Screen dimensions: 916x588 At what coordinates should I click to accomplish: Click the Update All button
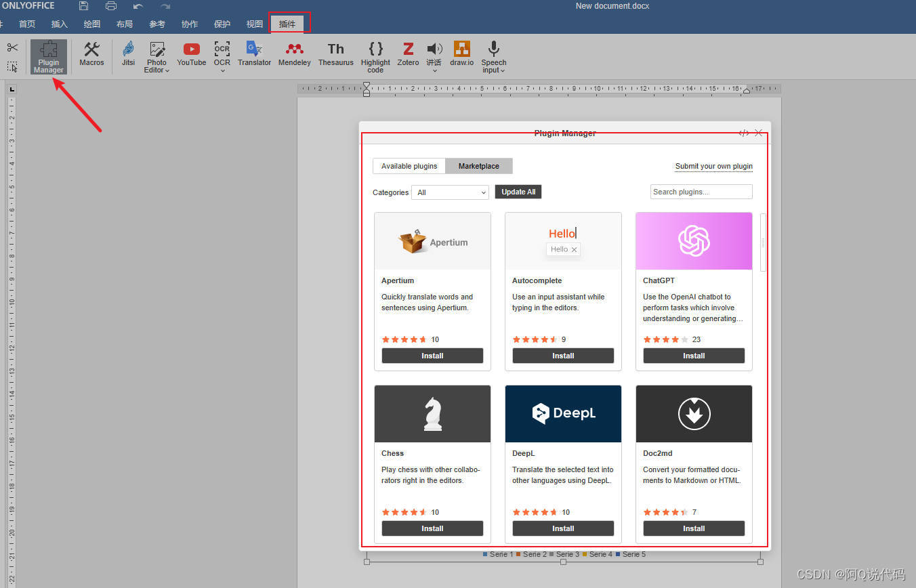[x=518, y=192]
